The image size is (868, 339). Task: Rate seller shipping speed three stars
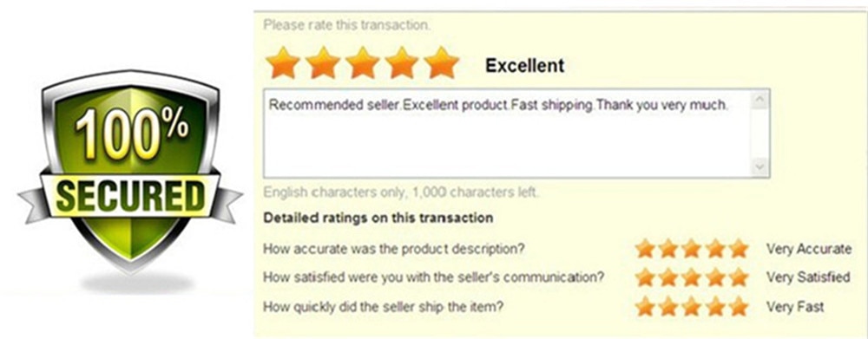coord(692,306)
